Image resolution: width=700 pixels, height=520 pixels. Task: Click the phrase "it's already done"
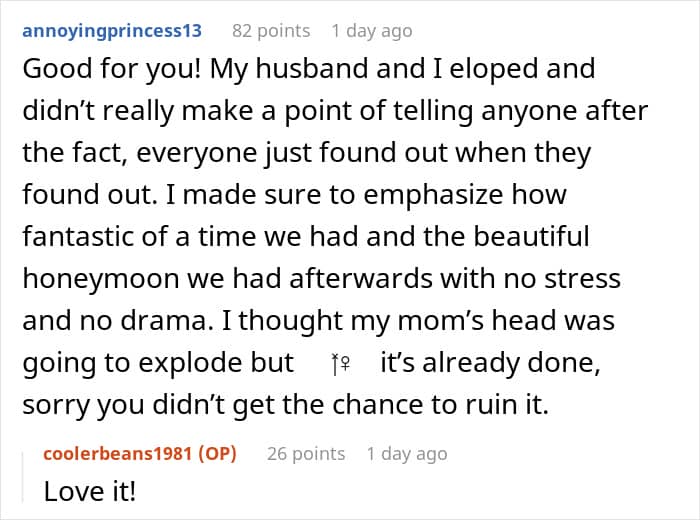[x=490, y=362]
